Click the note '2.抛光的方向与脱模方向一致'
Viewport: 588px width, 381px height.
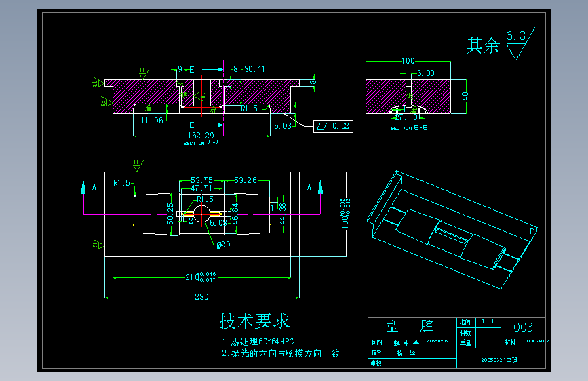[281, 354]
